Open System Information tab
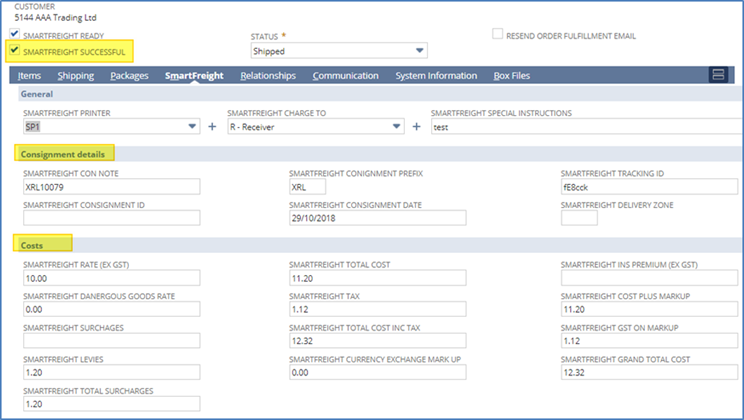 (x=436, y=76)
